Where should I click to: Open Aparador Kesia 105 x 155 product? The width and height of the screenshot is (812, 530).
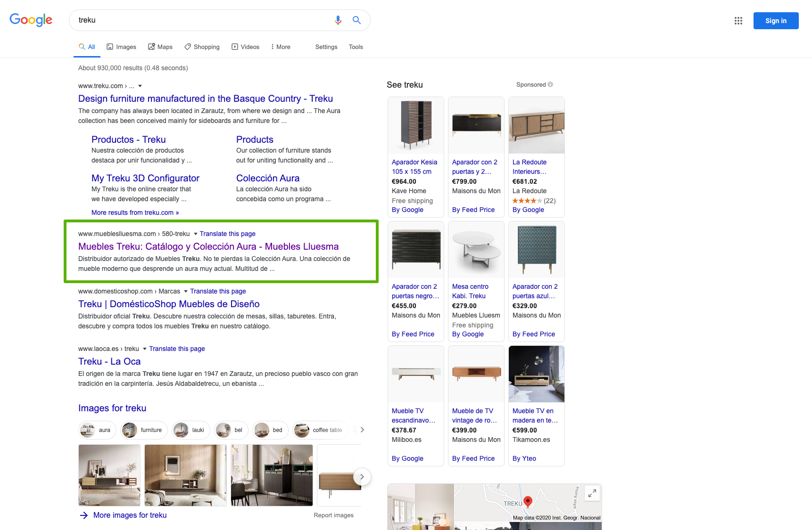click(414, 167)
